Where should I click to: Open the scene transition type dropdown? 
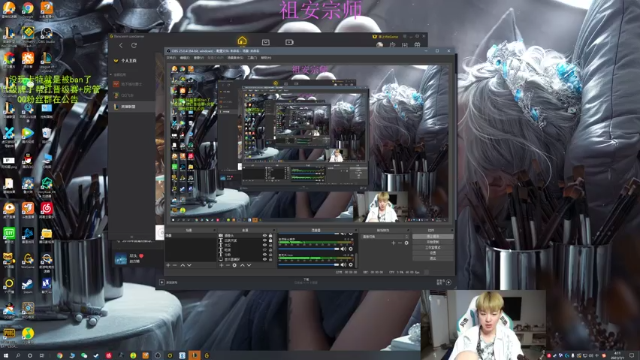click(x=385, y=237)
